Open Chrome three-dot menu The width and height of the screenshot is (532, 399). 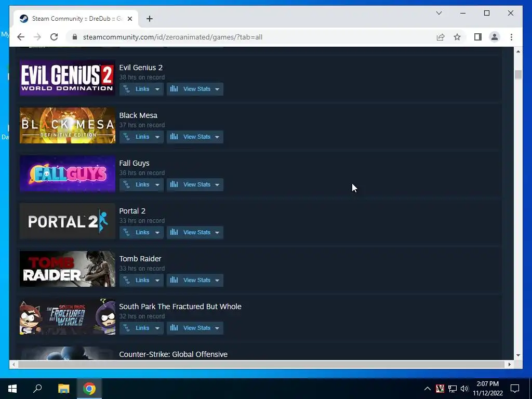511,37
